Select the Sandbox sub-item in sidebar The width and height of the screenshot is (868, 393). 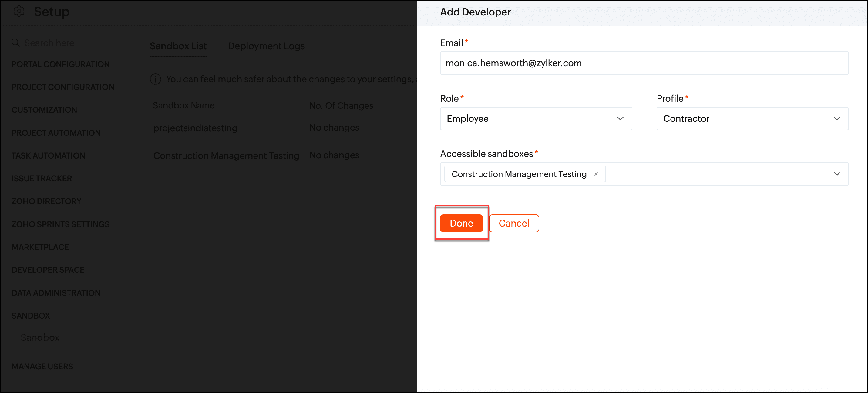coord(40,337)
